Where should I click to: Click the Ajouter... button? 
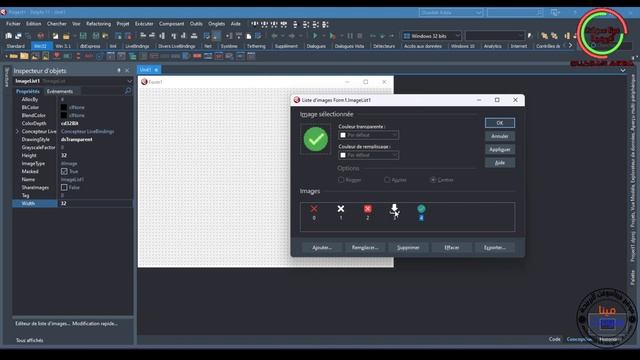[322, 247]
